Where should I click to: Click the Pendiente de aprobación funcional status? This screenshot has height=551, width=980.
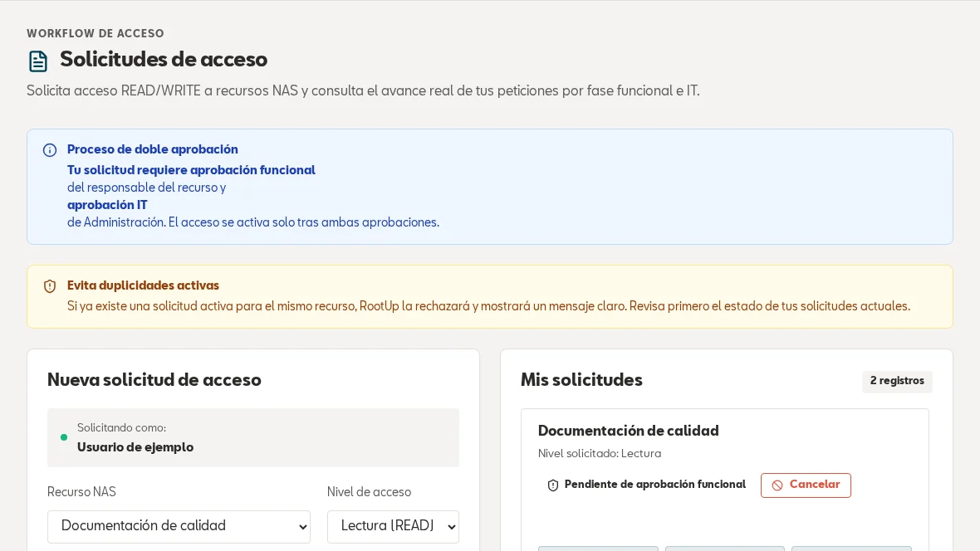click(x=655, y=485)
